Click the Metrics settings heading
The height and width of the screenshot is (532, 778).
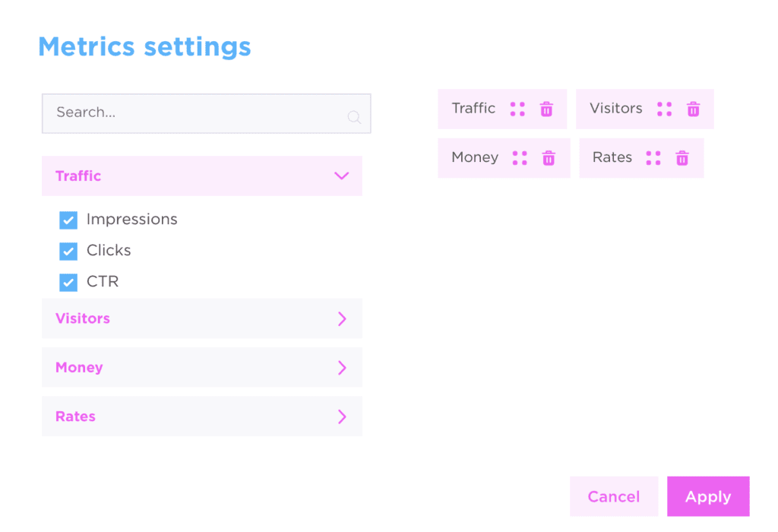tap(144, 48)
